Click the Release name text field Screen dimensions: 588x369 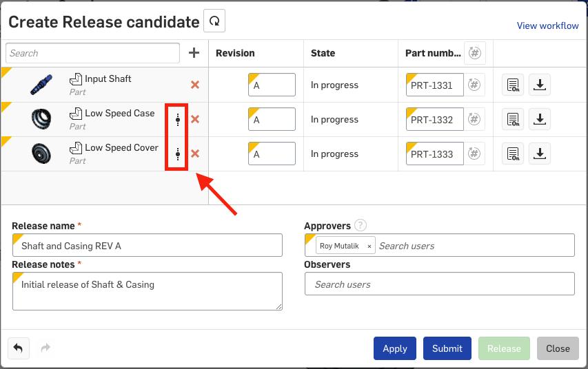[148, 246]
